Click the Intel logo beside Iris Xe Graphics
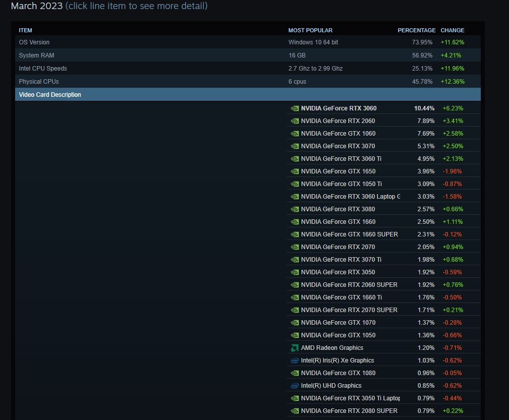The width and height of the screenshot is (509, 420). (295, 361)
